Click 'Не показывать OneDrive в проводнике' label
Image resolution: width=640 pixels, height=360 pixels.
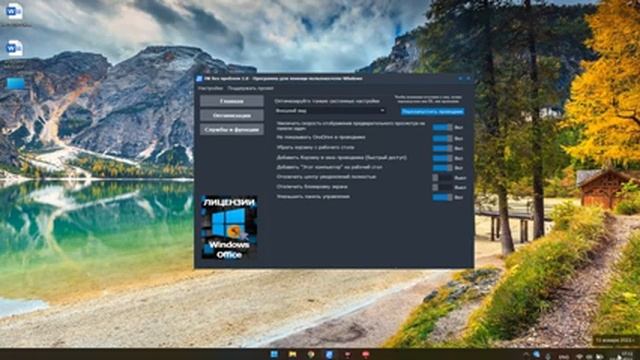pyautogui.click(x=321, y=138)
